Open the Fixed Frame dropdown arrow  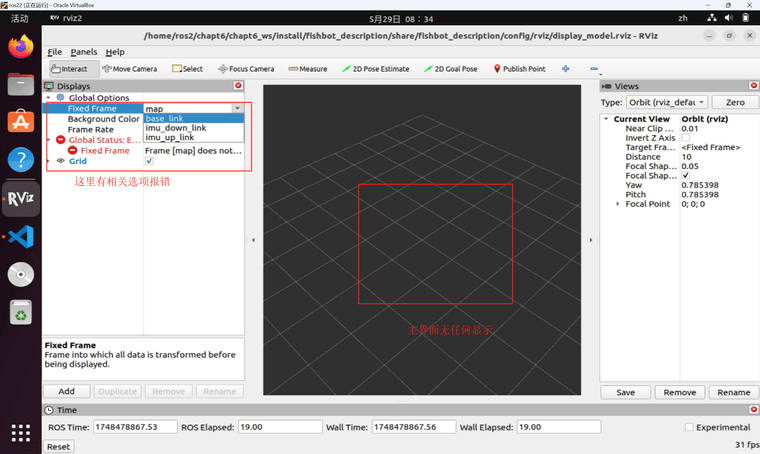238,109
